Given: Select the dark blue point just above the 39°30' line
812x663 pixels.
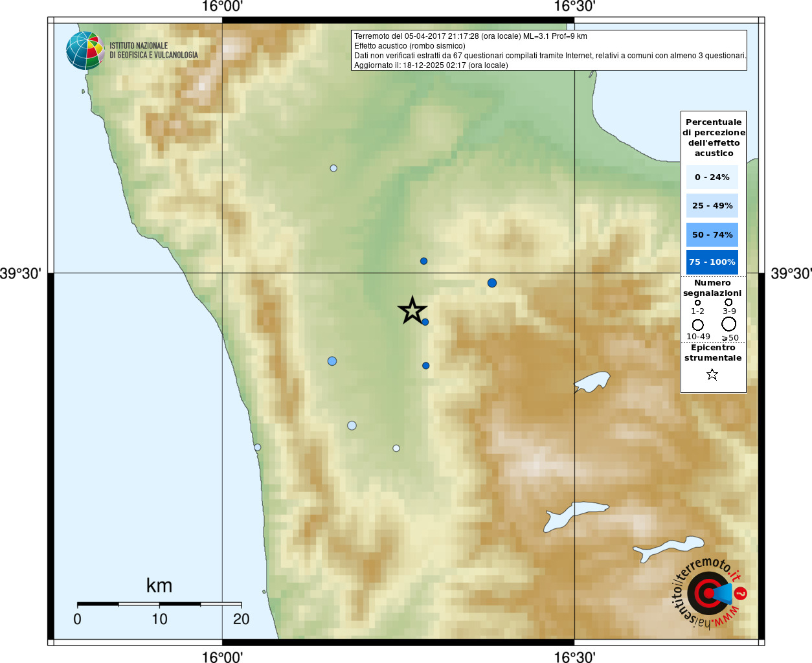Looking at the screenshot, I should (423, 262).
